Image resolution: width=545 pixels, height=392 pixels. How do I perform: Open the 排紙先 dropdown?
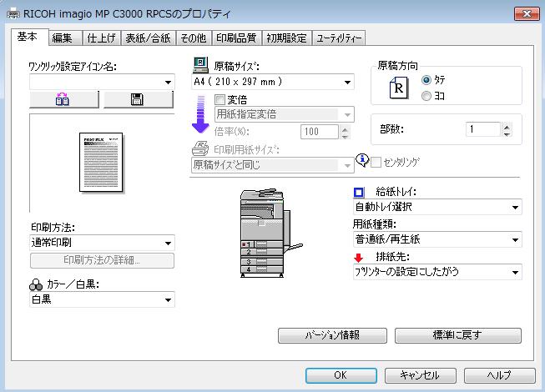[x=437, y=272]
